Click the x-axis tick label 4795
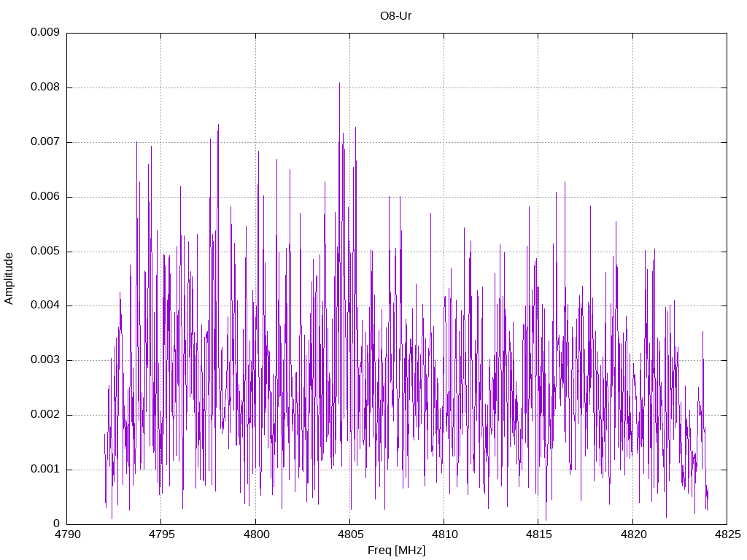This screenshot has width=747, height=560. point(161,534)
